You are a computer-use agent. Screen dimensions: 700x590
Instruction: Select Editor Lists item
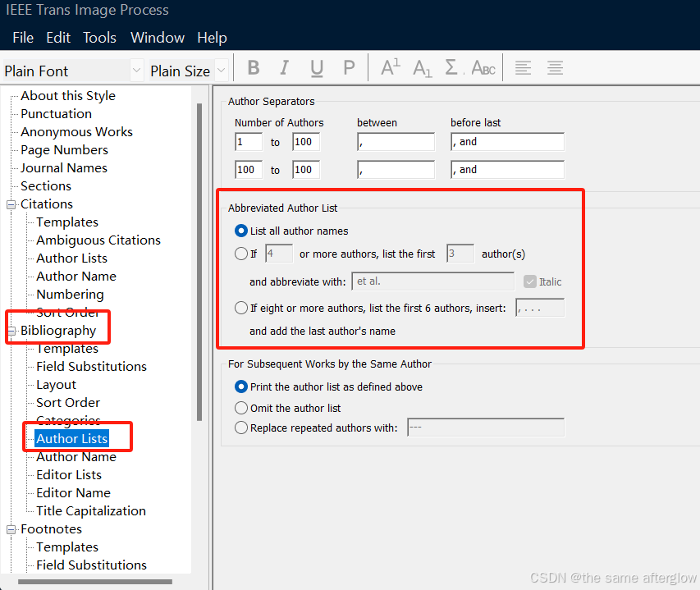pos(69,475)
